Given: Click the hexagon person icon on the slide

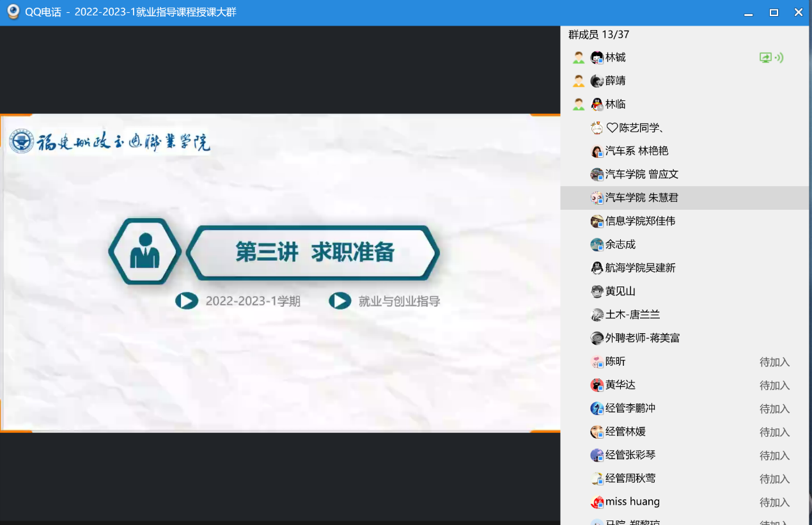Looking at the screenshot, I should pyautogui.click(x=145, y=252).
